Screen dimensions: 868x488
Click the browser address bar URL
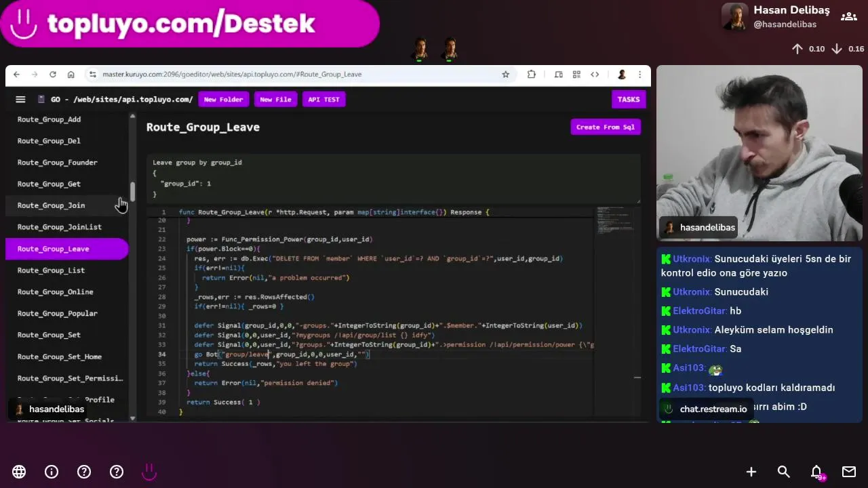[232, 75]
